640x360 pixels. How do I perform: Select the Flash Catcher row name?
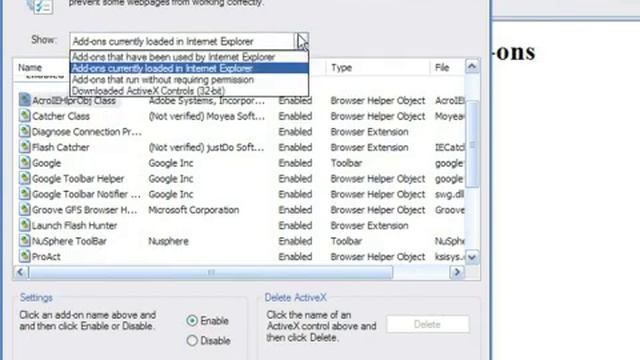60,147
